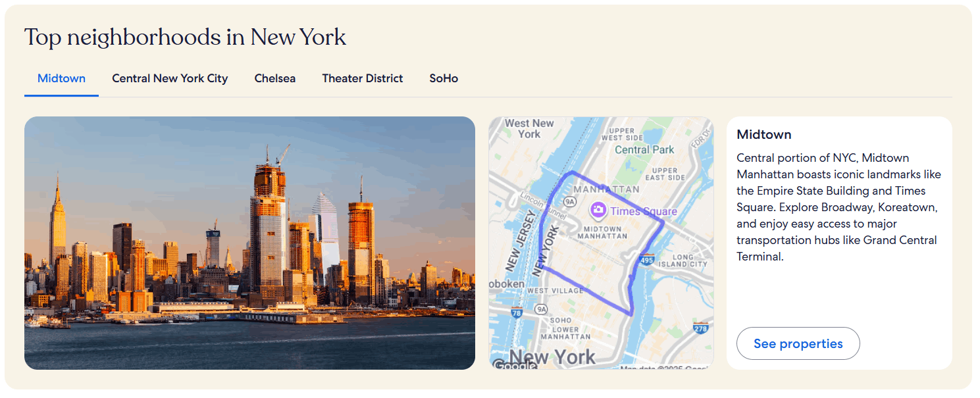Select the active Midtown tab
This screenshot has width=980, height=398.
click(61, 78)
